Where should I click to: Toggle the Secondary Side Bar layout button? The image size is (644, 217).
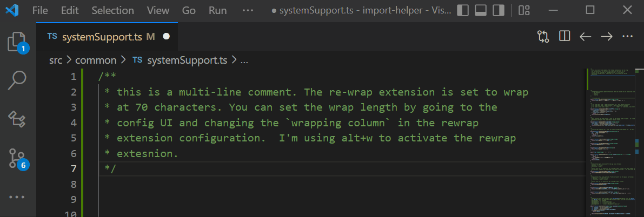[x=498, y=10]
